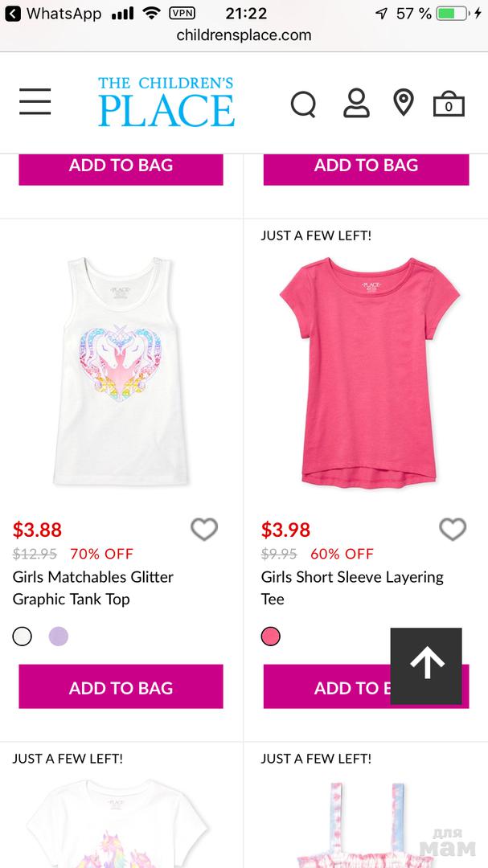Image resolution: width=488 pixels, height=868 pixels.
Task: Select the lavender color swatch for tank top
Action: [x=59, y=637]
